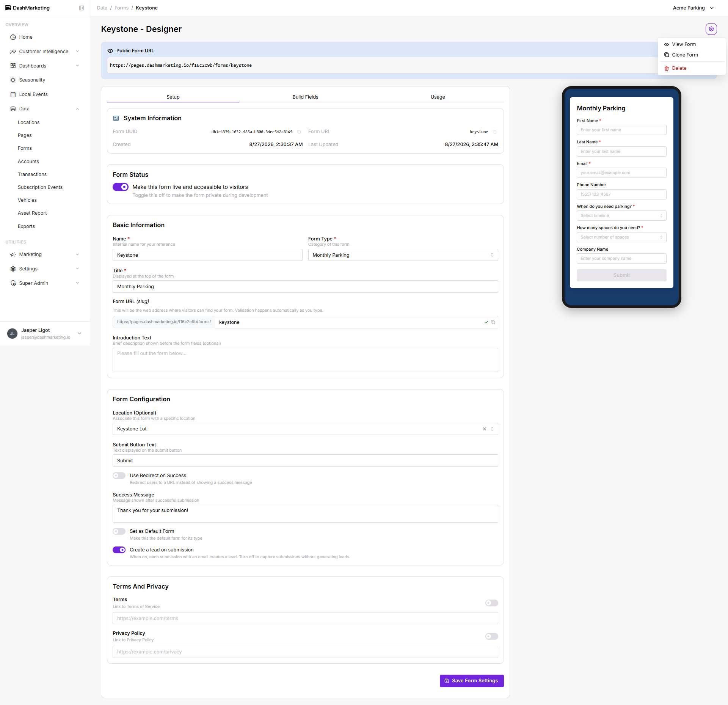The image size is (728, 705).
Task: Click the Data database icon
Action: point(13,109)
